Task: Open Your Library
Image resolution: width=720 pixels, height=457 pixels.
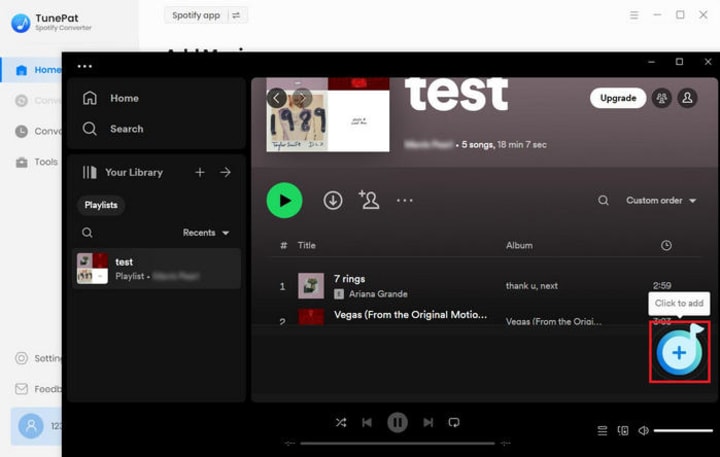Action: pos(123,172)
